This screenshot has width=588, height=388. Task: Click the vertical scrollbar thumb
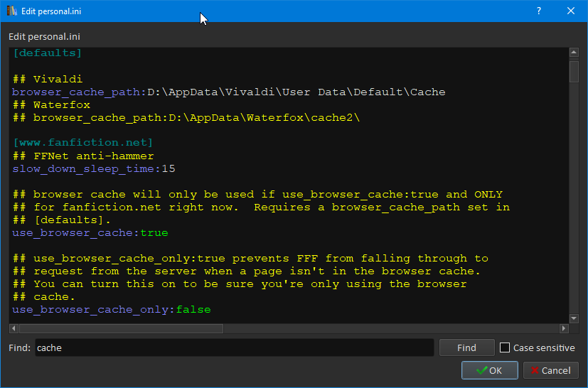coord(574,72)
